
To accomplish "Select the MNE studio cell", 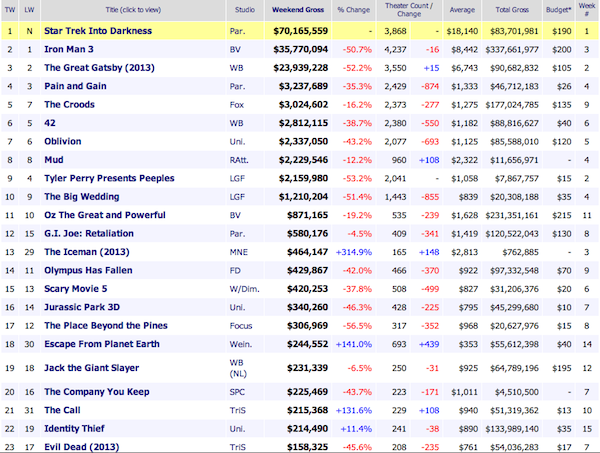I will point(238,252).
